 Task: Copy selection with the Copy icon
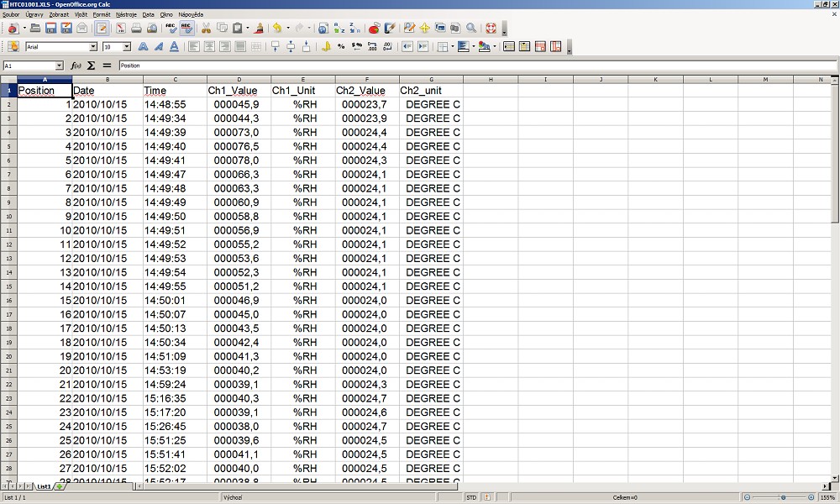221,29
